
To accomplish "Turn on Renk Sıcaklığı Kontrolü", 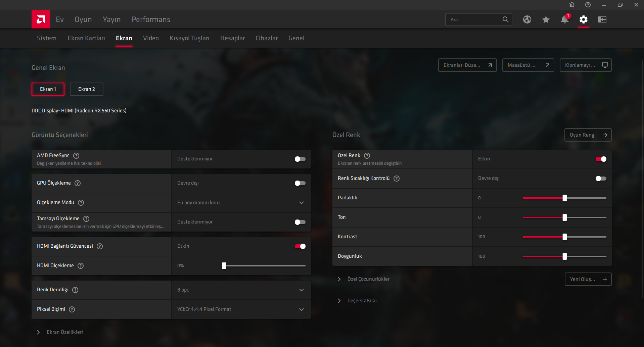I will 600,179.
